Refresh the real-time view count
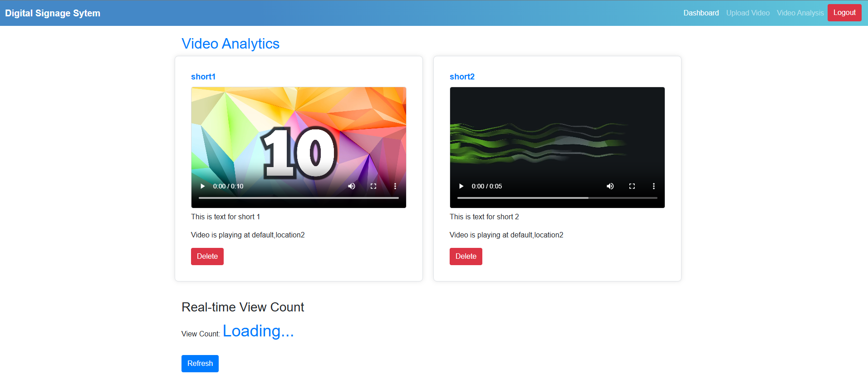Image resolution: width=868 pixels, height=375 pixels. point(200,364)
